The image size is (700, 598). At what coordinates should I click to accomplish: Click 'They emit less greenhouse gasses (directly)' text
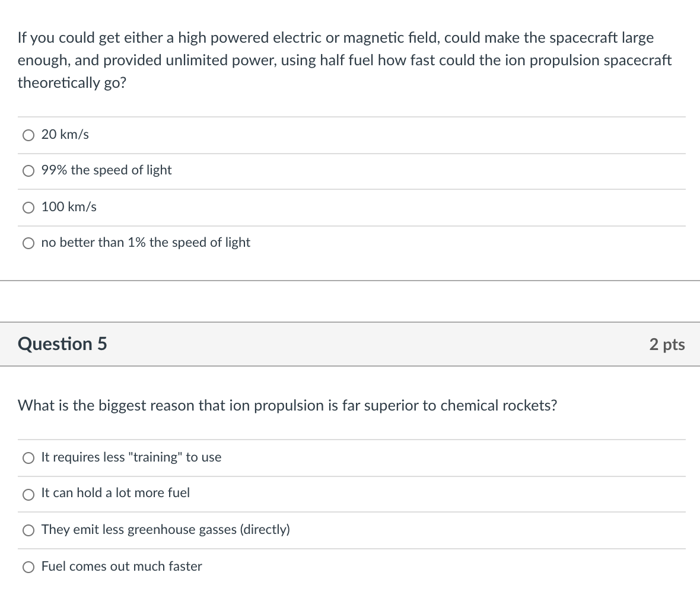click(166, 530)
